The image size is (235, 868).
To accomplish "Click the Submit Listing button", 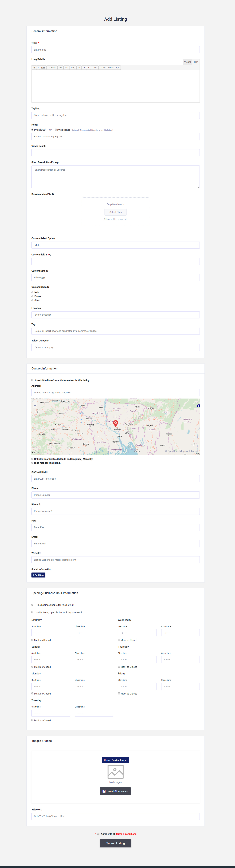I will coord(115,843).
